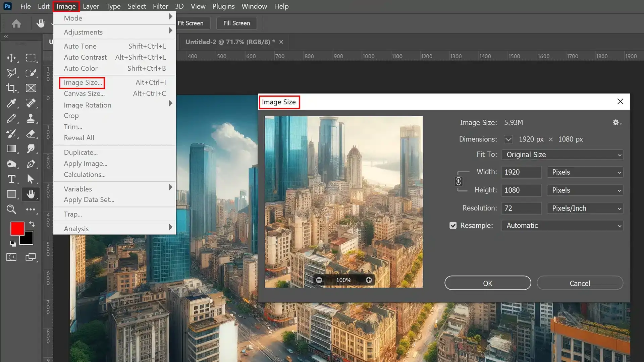The width and height of the screenshot is (644, 362).
Task: Open the black background color swatch
Action: click(29, 240)
